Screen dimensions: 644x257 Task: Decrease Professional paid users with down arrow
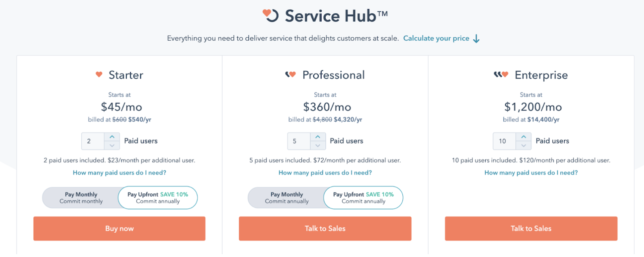318,145
